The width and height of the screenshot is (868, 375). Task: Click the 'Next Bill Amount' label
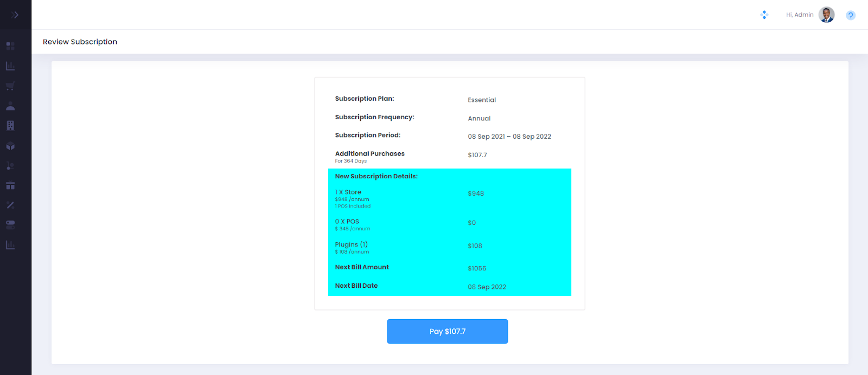point(362,267)
